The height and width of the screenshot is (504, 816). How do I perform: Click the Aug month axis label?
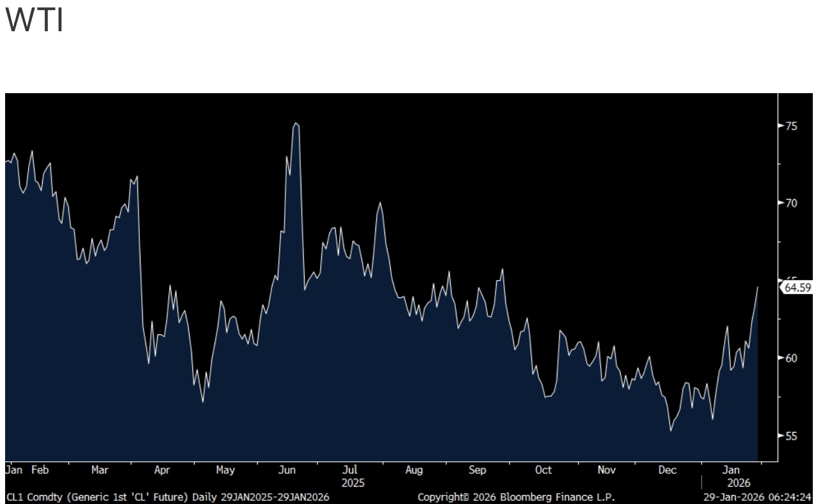click(414, 470)
